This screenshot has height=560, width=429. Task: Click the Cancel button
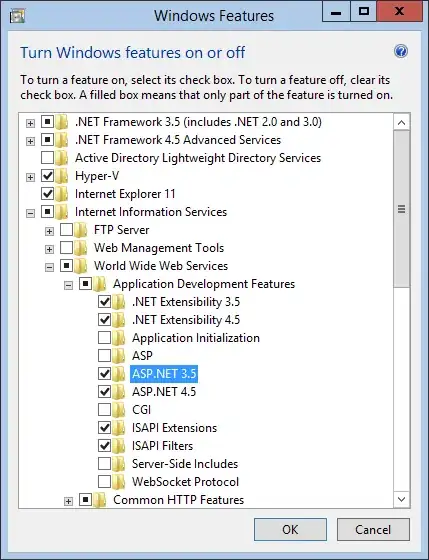coord(373,530)
